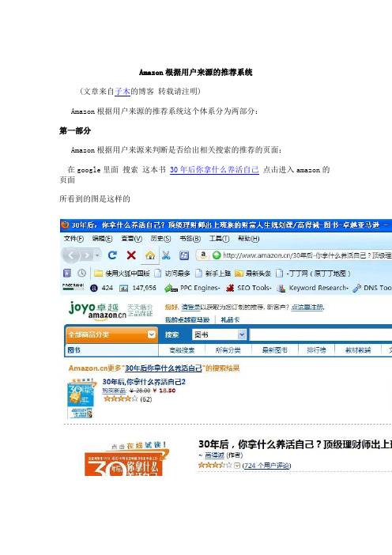392x555 pixels.
Task: Reload the page with the refresh icon
Action: point(113,255)
